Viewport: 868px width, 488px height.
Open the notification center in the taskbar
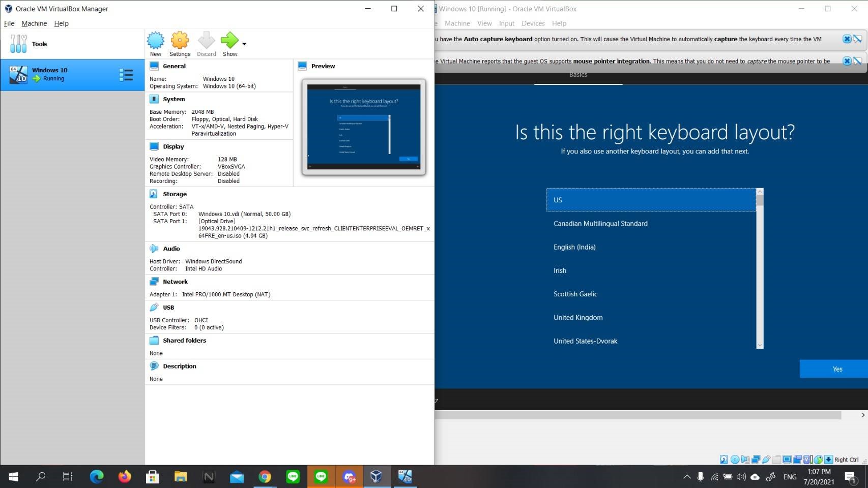pyautogui.click(x=851, y=477)
